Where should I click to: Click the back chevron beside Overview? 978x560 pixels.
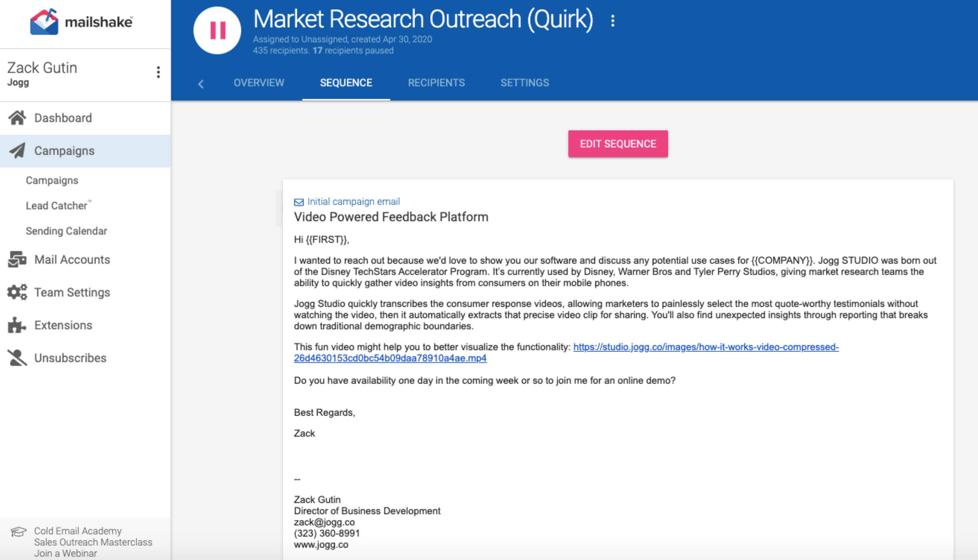tap(201, 84)
